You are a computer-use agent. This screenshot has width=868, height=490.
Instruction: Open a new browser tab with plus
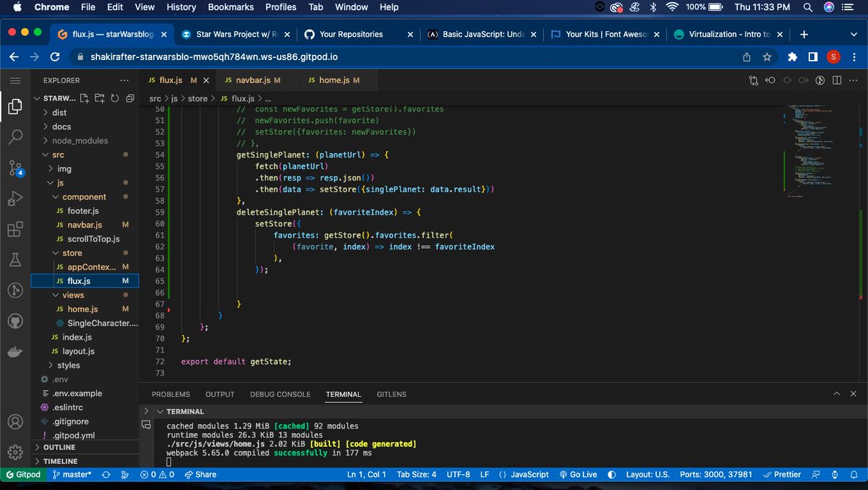coord(804,34)
